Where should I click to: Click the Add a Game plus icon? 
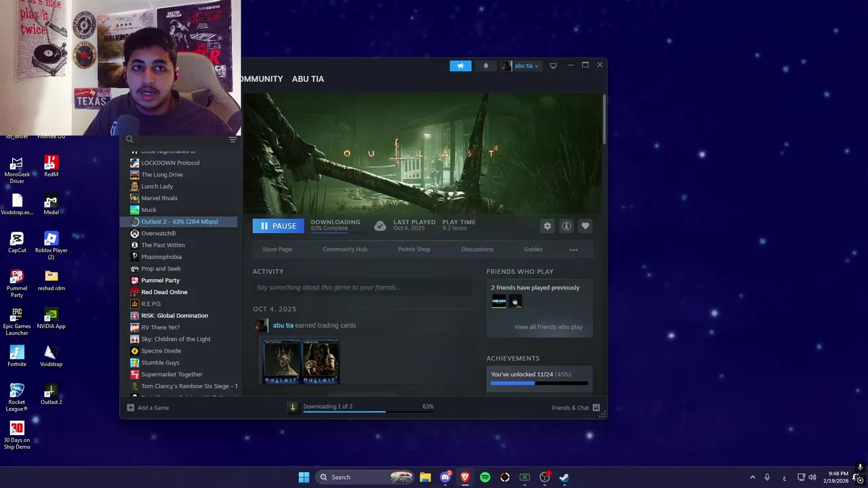click(x=131, y=407)
